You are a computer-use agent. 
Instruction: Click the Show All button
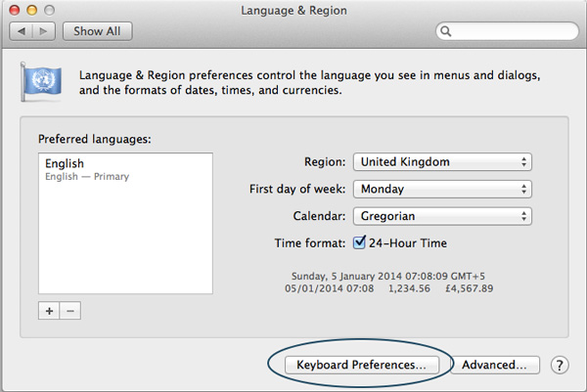[x=97, y=31]
